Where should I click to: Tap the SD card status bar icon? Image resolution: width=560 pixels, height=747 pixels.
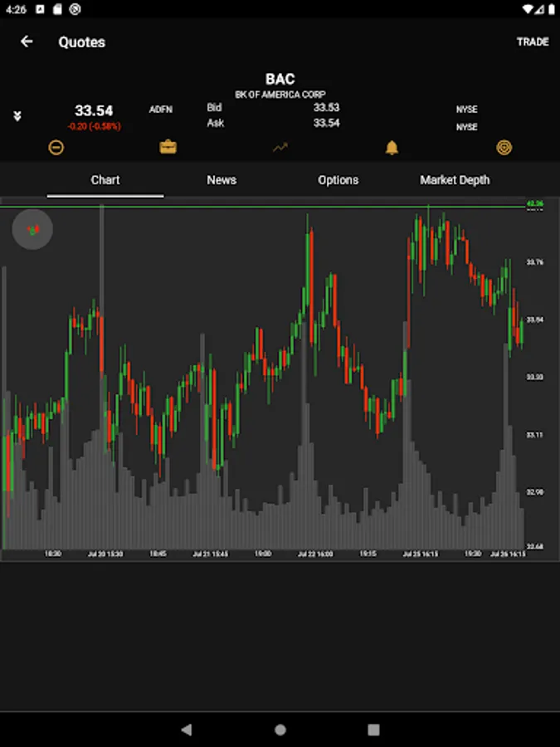[x=57, y=9]
